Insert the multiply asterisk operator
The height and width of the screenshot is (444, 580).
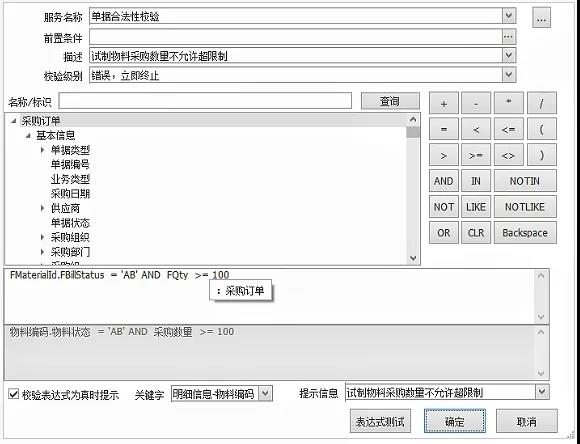509,103
